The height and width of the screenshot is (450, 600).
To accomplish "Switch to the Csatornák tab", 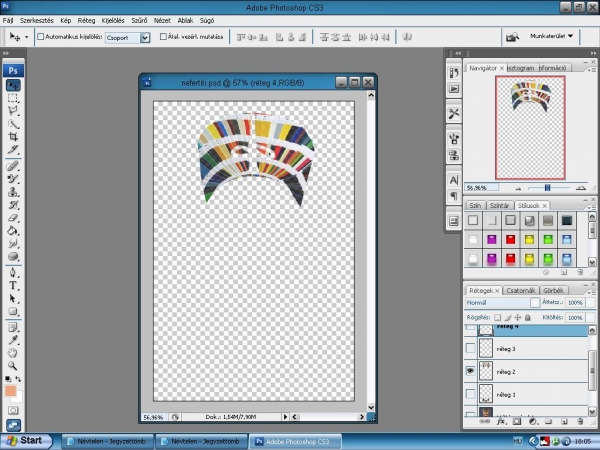I will click(521, 290).
